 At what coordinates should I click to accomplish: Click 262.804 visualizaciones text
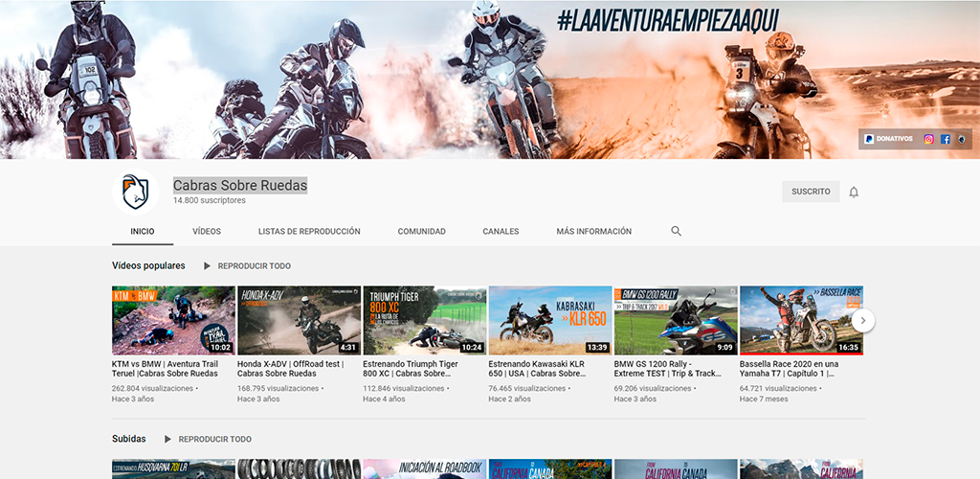[152, 388]
